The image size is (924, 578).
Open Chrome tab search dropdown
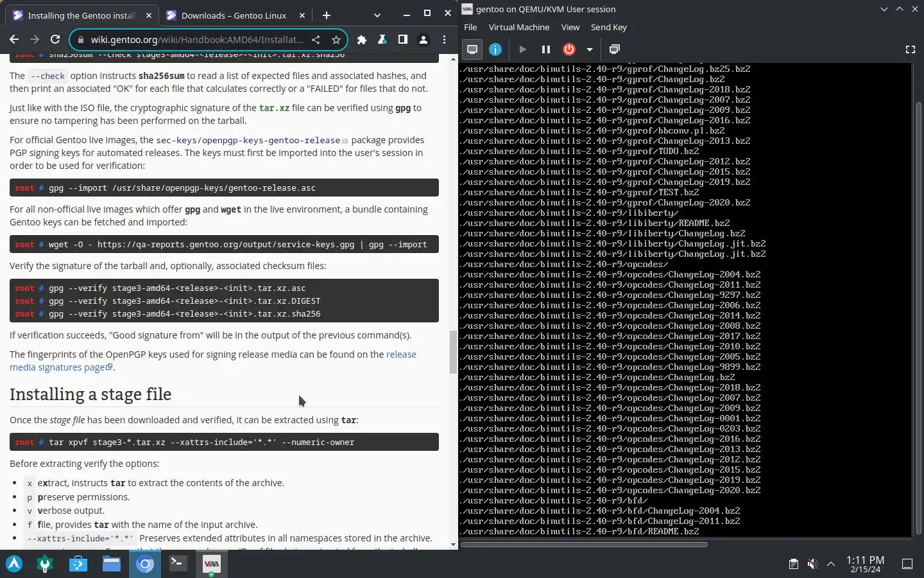coord(377,15)
